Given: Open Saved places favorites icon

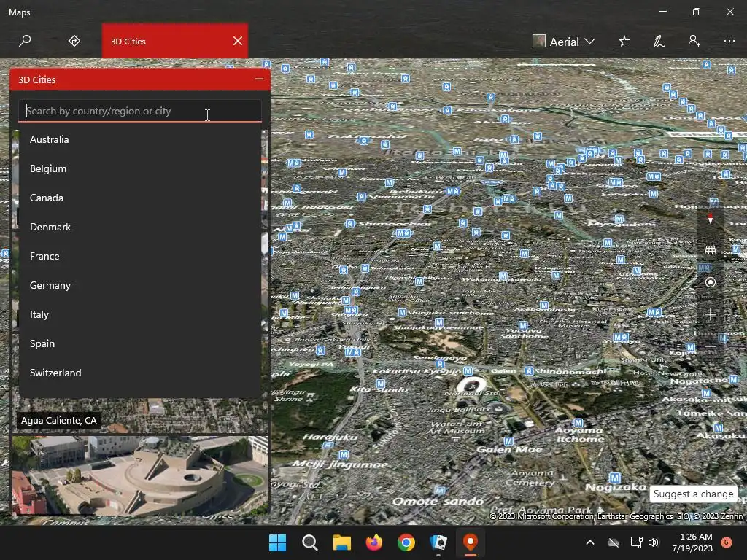Looking at the screenshot, I should click(624, 42).
